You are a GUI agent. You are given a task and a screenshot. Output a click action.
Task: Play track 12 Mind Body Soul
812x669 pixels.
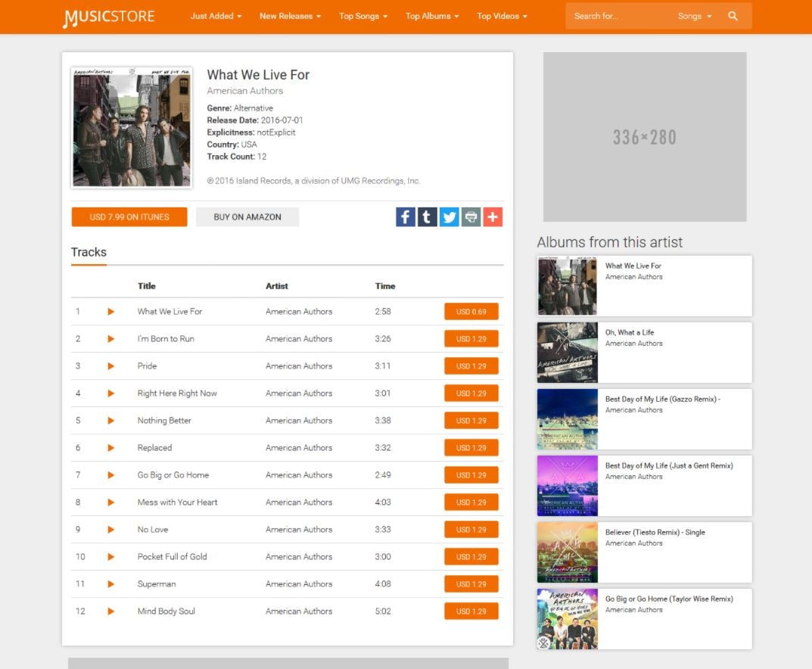(x=110, y=611)
